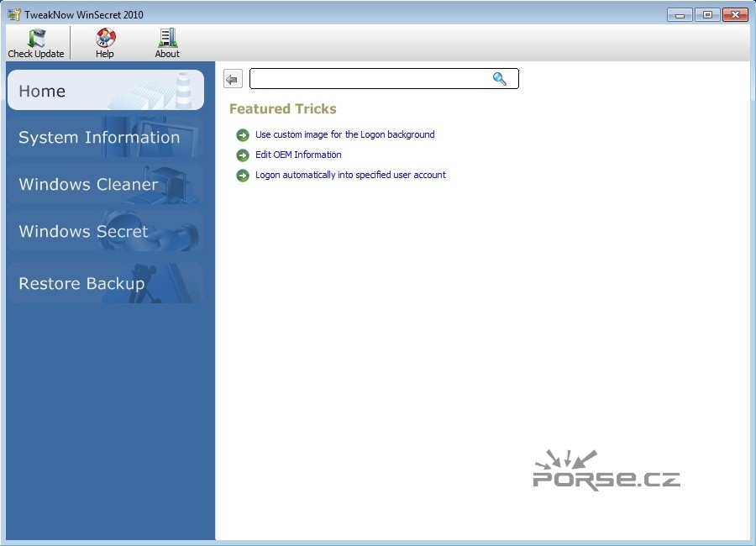
Task: Select the Home sidebar tab
Action: tap(106, 90)
